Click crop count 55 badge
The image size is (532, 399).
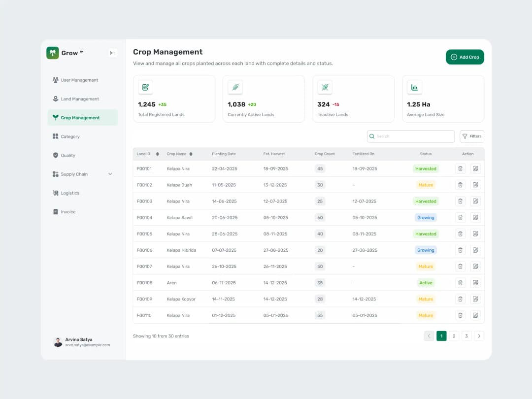click(x=320, y=315)
